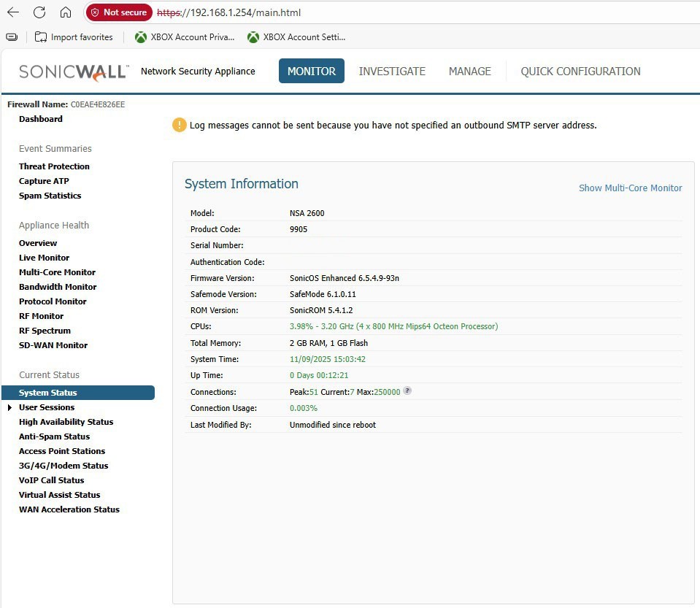Click Unmodified since reboot text
Screen dimensions: 700x608
click(333, 425)
